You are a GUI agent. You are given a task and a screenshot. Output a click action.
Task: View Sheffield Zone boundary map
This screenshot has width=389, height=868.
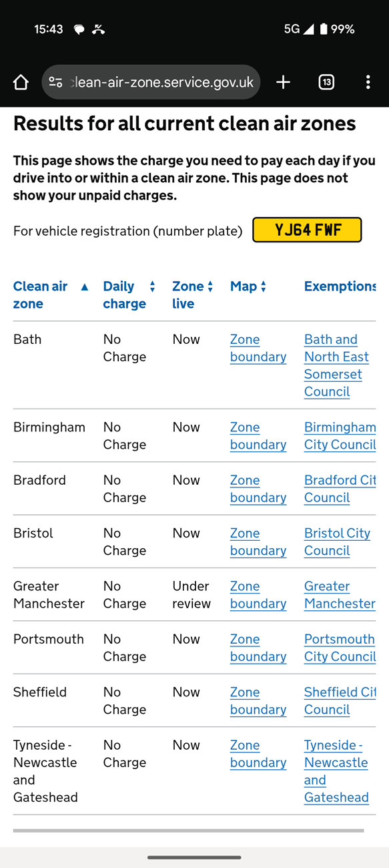click(x=258, y=700)
